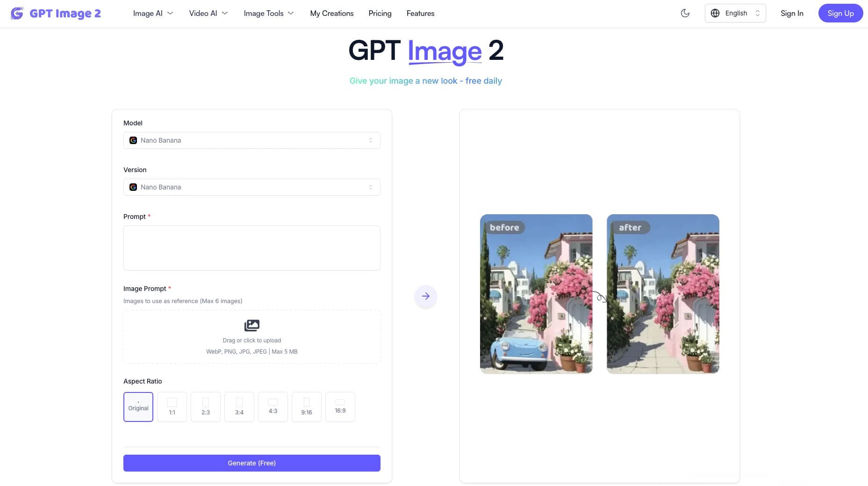Select the Original aspect ratio
This screenshot has width=868, height=486.
pyautogui.click(x=138, y=407)
